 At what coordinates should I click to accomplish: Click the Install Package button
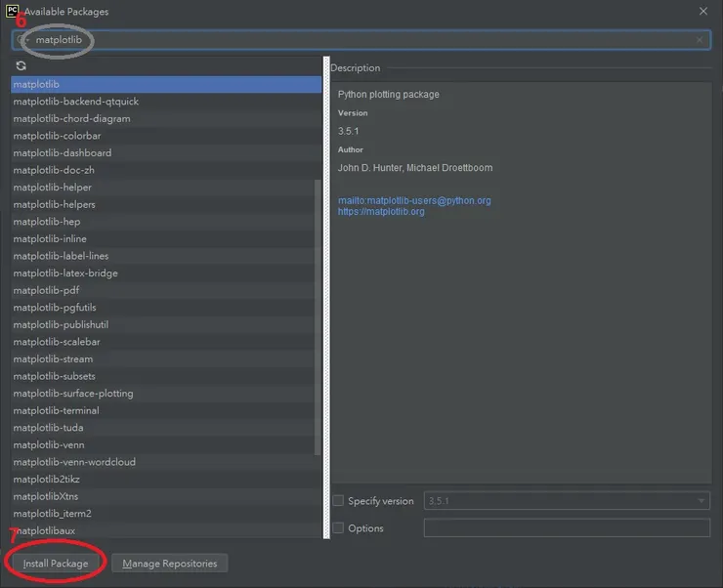[56, 564]
